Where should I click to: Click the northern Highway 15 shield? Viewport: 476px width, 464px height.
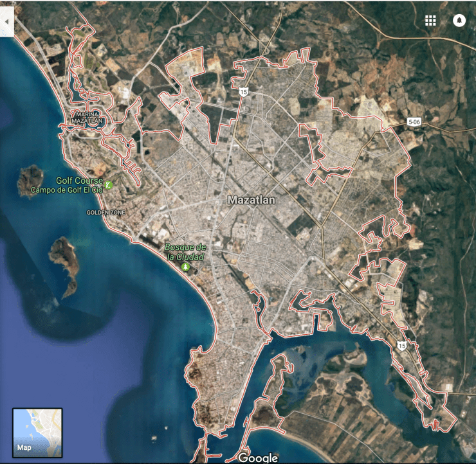point(243,93)
